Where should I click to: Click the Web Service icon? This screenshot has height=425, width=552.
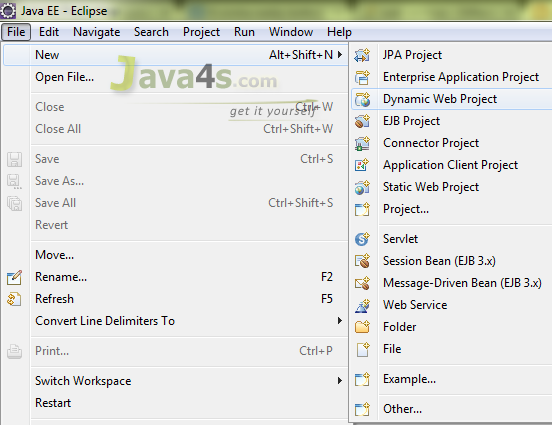(362, 305)
